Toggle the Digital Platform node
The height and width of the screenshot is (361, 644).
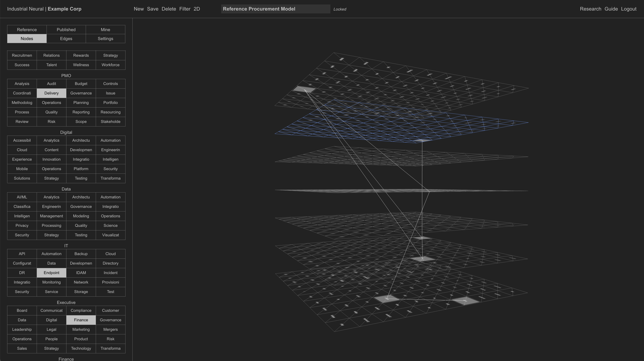(x=81, y=169)
